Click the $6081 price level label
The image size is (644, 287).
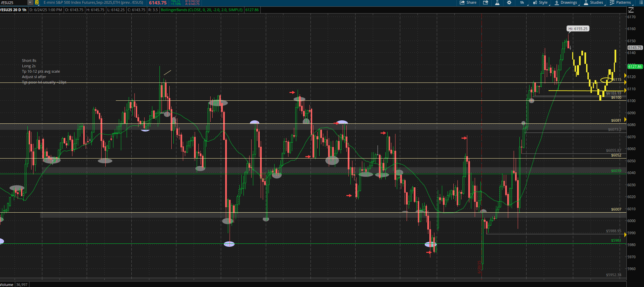[x=616, y=120]
